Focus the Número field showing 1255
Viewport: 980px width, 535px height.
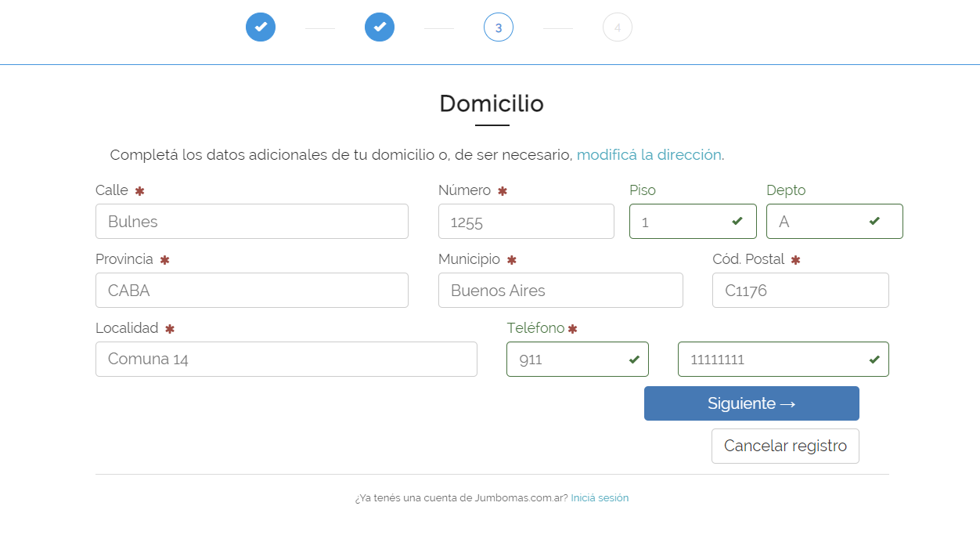point(526,222)
